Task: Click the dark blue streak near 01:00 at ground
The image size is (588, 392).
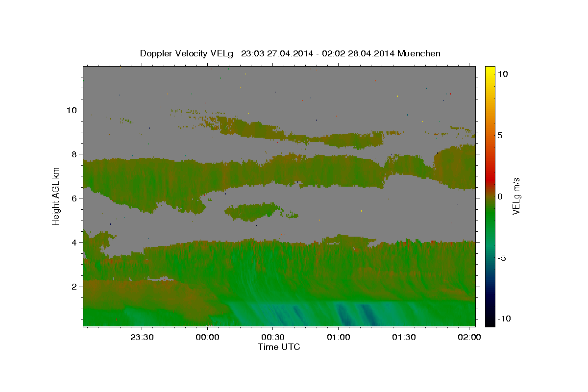Action: [344, 315]
